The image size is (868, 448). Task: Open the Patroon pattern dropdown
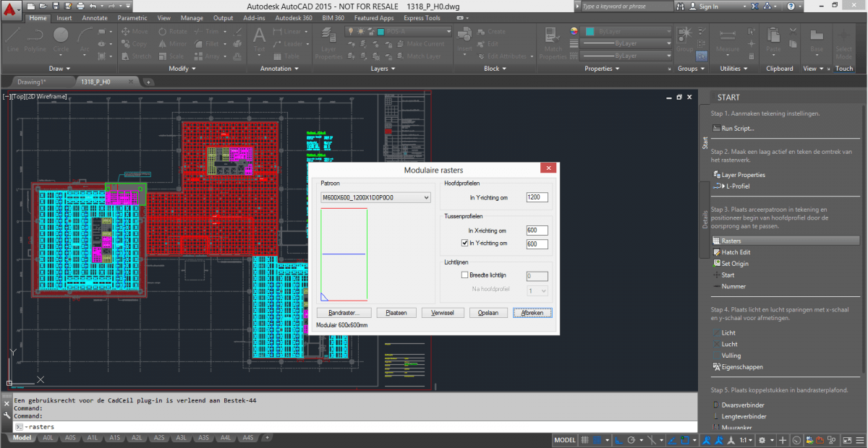point(376,197)
